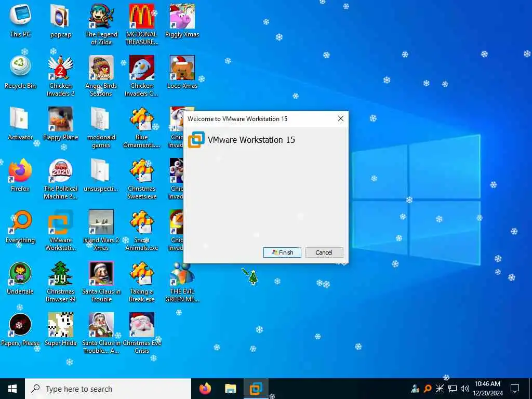Select the mcdonald games folder
Viewport: 532px width, 399px height.
pos(101,128)
